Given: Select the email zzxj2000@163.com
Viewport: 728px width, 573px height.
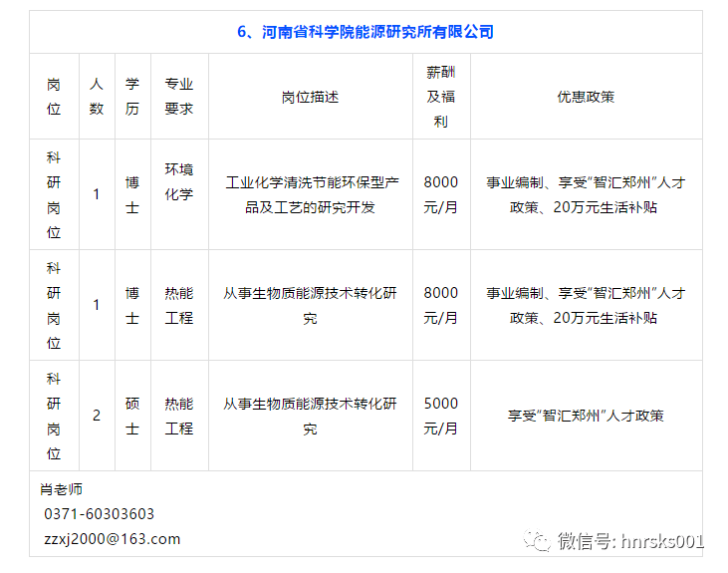Looking at the screenshot, I should pyautogui.click(x=112, y=539).
